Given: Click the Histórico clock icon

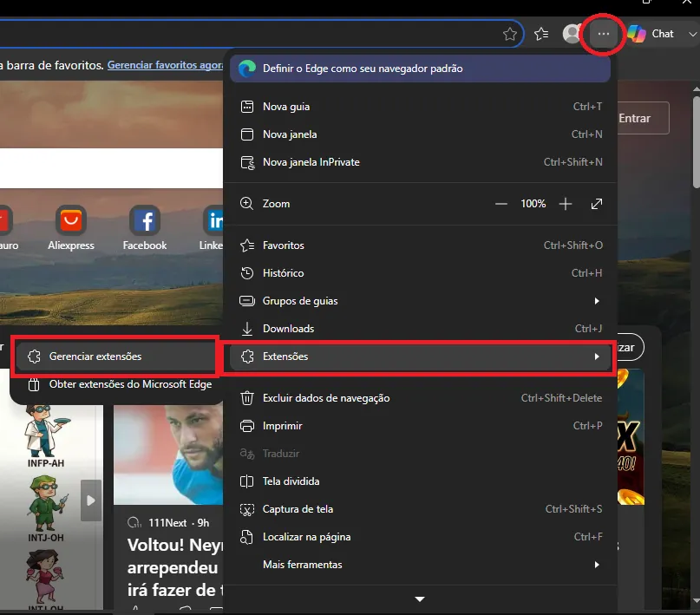Looking at the screenshot, I should (x=247, y=273).
